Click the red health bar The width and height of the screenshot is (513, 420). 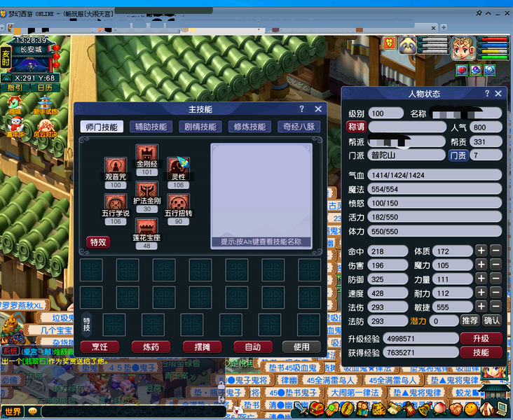pos(493,39)
